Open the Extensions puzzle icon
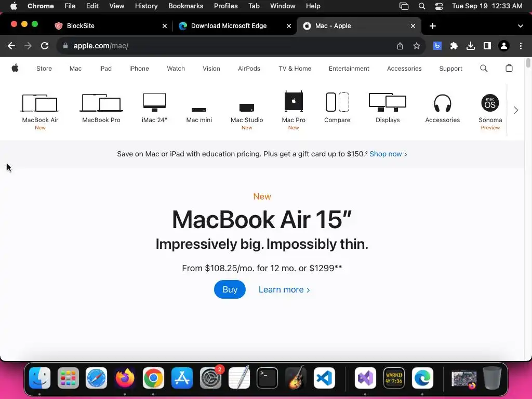This screenshot has height=399, width=532. click(x=454, y=46)
